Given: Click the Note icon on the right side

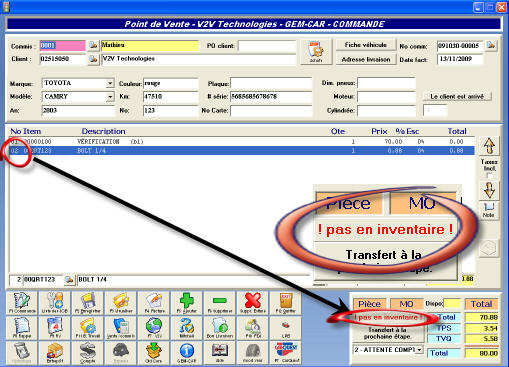Looking at the screenshot, I should click(489, 210).
